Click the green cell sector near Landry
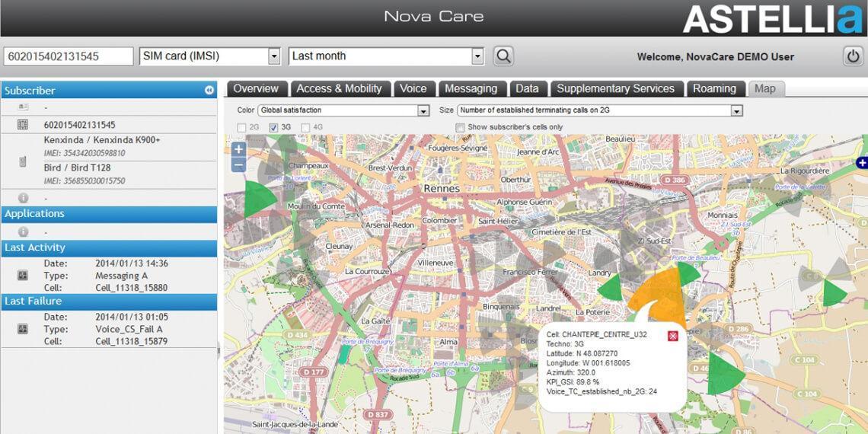Screen dimensions: 868x434 coord(613,287)
